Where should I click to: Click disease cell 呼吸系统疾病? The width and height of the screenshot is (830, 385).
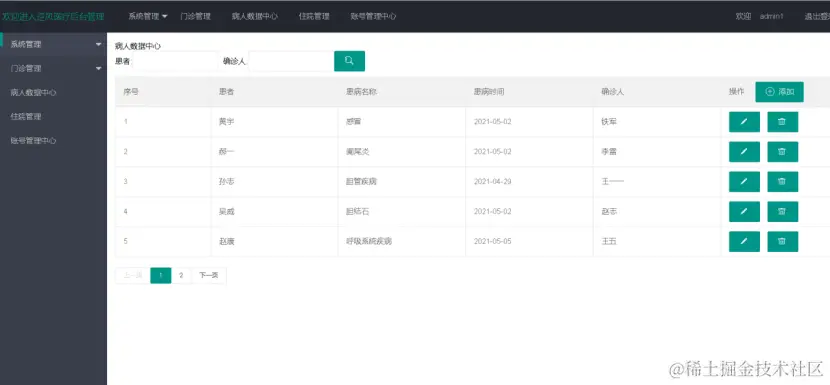[x=369, y=241]
